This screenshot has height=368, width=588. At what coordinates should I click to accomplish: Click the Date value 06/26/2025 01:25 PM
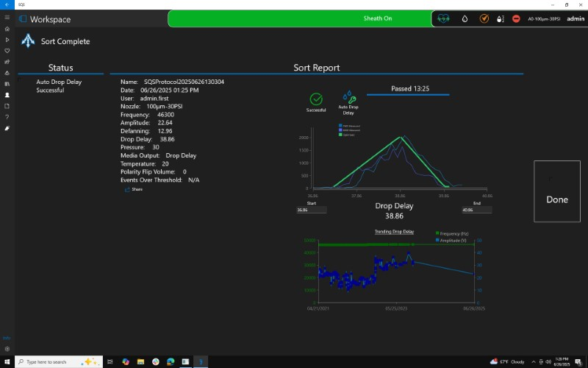pyautogui.click(x=170, y=90)
